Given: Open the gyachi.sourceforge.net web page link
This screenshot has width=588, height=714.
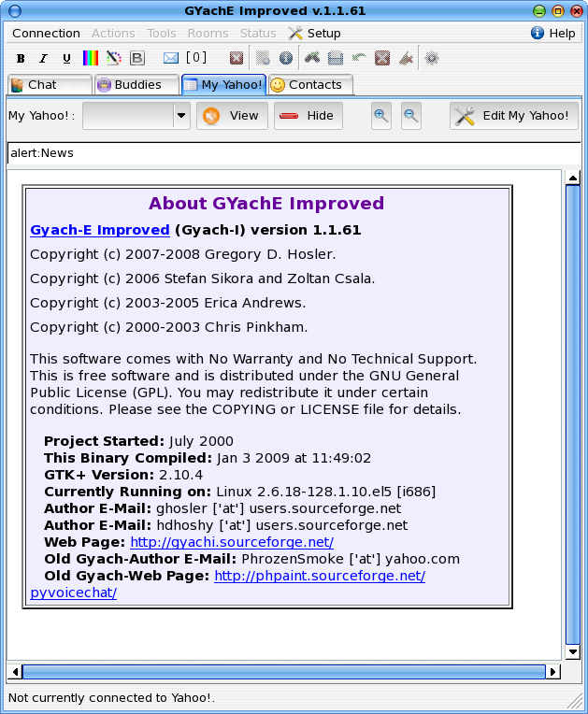Looking at the screenshot, I should (x=232, y=542).
